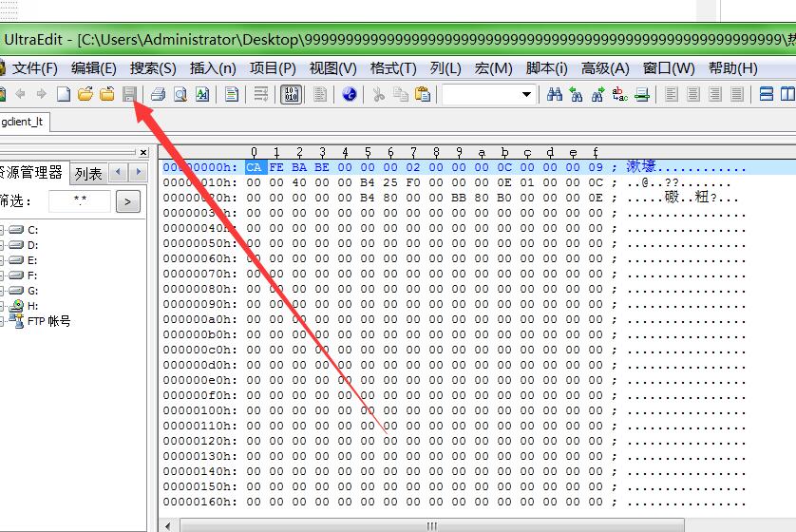Open the toolbar search combo box dropdown
796x532 pixels.
pos(526,94)
